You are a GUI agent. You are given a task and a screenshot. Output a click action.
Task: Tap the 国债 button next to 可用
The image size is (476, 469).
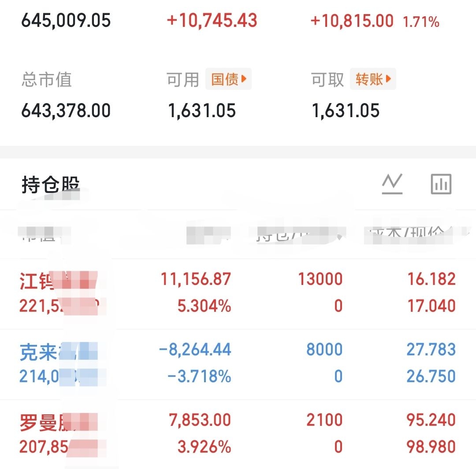228,79
